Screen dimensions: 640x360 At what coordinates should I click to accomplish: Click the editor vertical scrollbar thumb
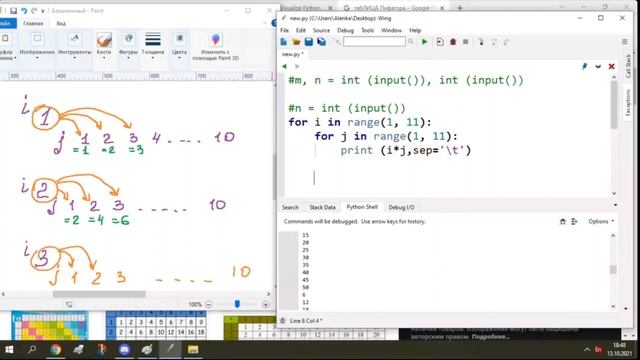[x=614, y=104]
